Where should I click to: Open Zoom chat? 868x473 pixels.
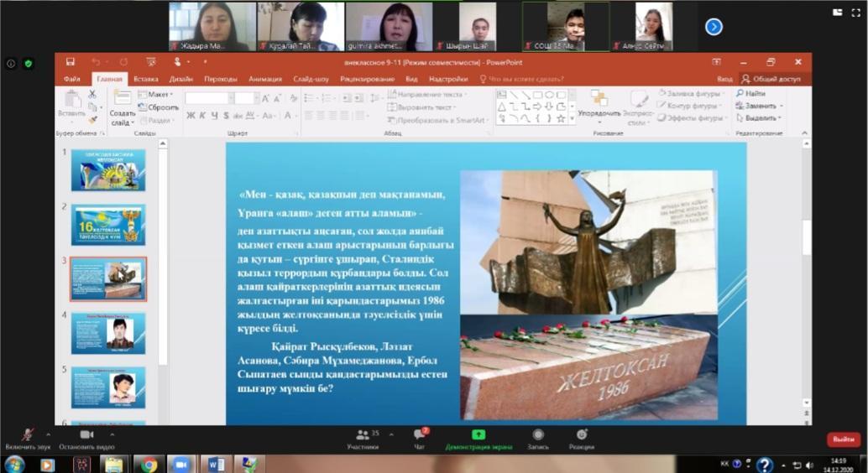(x=420, y=439)
